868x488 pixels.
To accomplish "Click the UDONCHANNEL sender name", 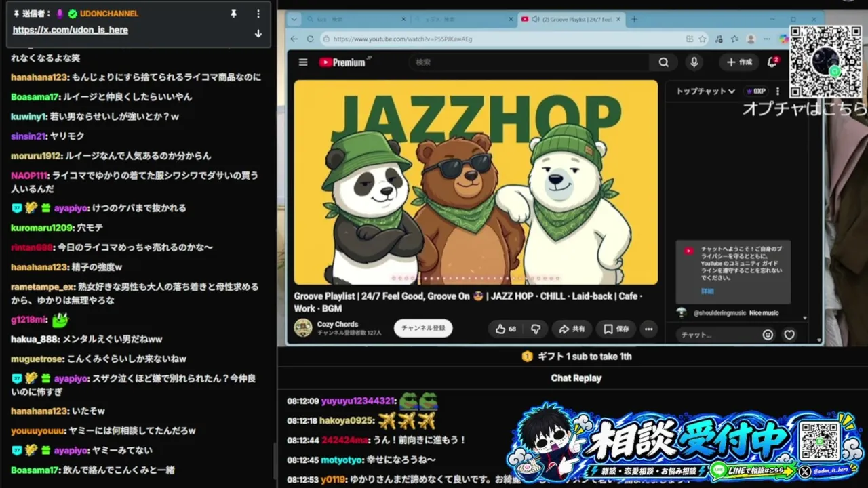I will point(108,14).
